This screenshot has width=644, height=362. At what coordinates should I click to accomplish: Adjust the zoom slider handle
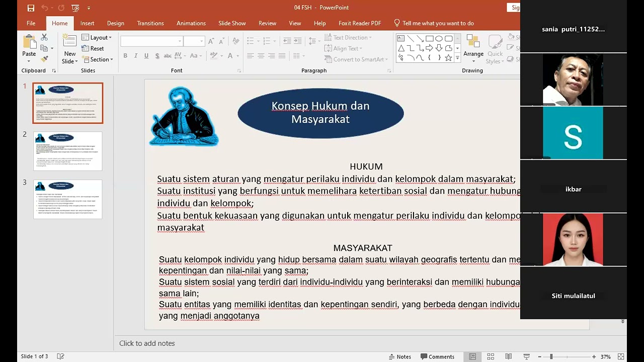click(551, 356)
